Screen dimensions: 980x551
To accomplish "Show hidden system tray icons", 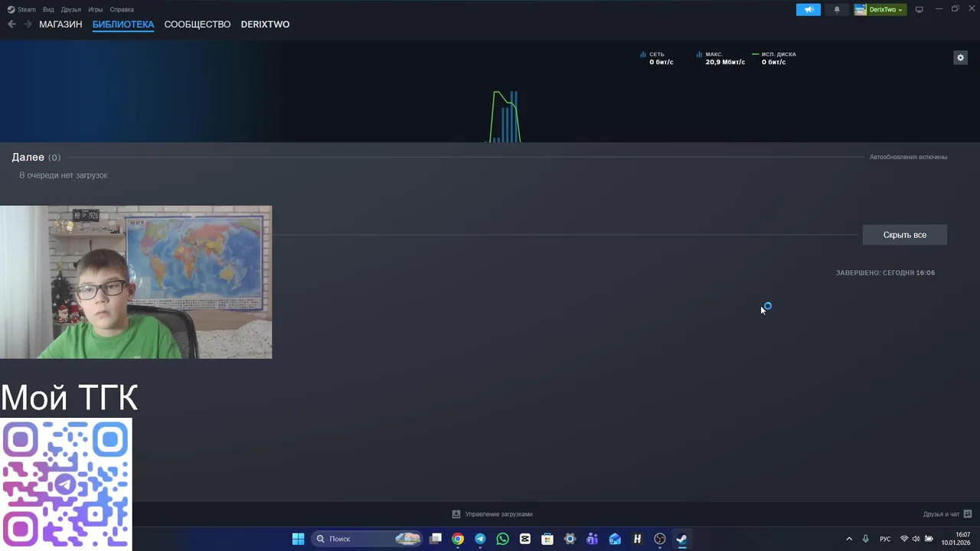I will pyautogui.click(x=849, y=539).
